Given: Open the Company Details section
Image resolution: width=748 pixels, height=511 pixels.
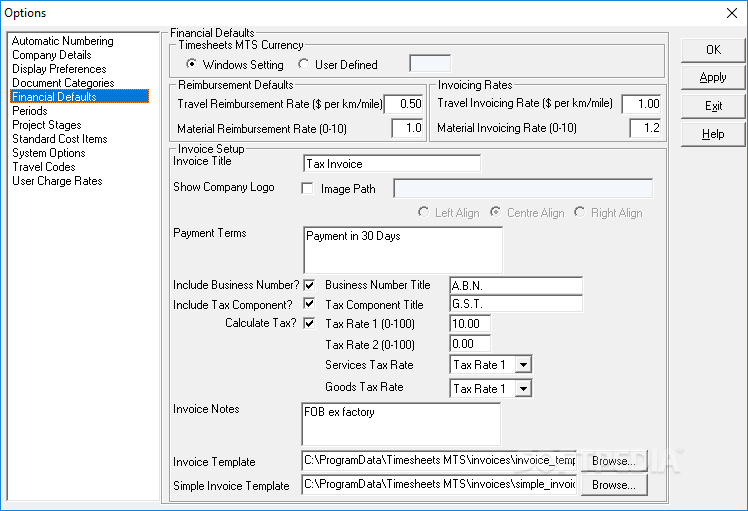Looking at the screenshot, I should (x=52, y=55).
